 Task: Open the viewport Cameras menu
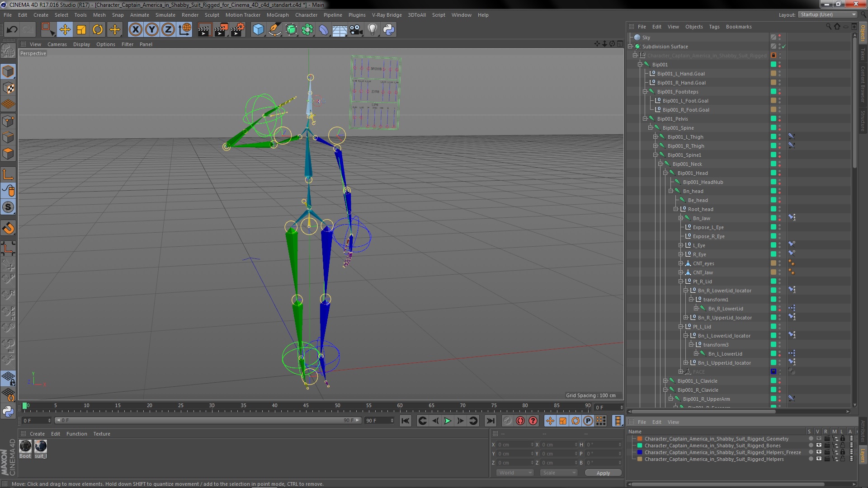pos(57,44)
